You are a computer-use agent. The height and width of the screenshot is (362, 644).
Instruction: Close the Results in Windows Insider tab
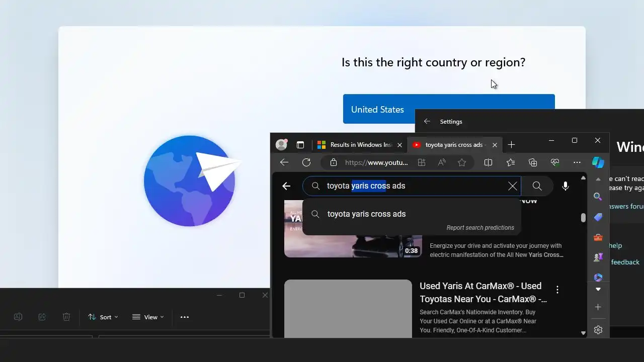pos(400,145)
